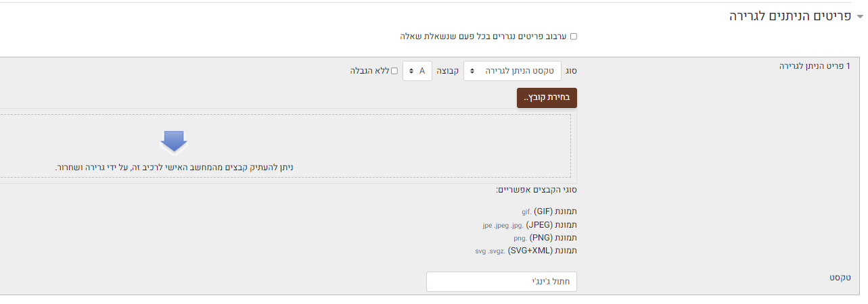This screenshot has height=304, width=868.
Task: Click the ללא הגבלה checkbox label text
Action: 369,71
